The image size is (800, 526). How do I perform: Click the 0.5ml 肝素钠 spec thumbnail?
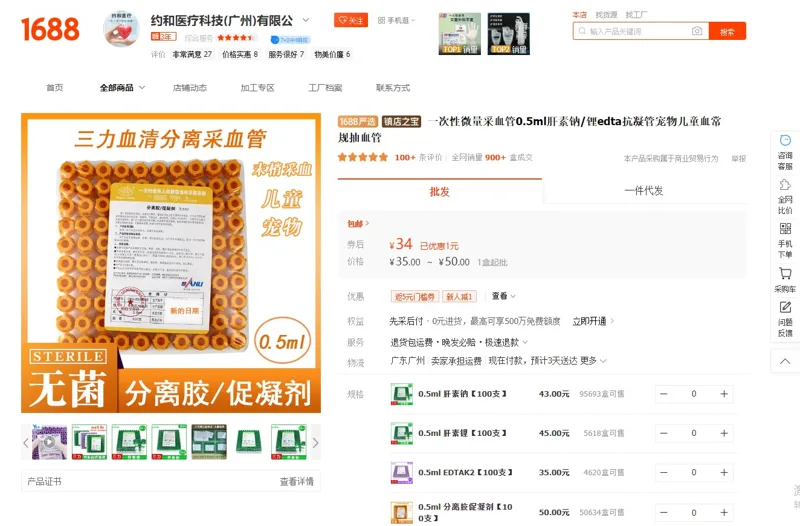pos(402,394)
